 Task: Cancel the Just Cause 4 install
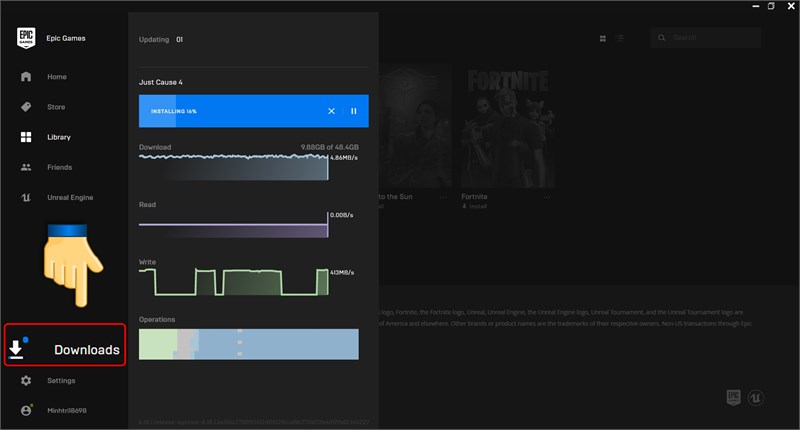[331, 111]
